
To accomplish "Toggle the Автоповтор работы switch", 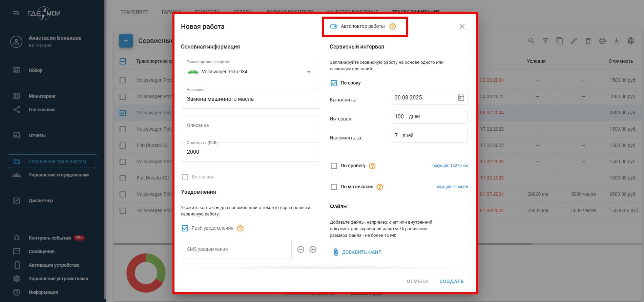I will [334, 26].
